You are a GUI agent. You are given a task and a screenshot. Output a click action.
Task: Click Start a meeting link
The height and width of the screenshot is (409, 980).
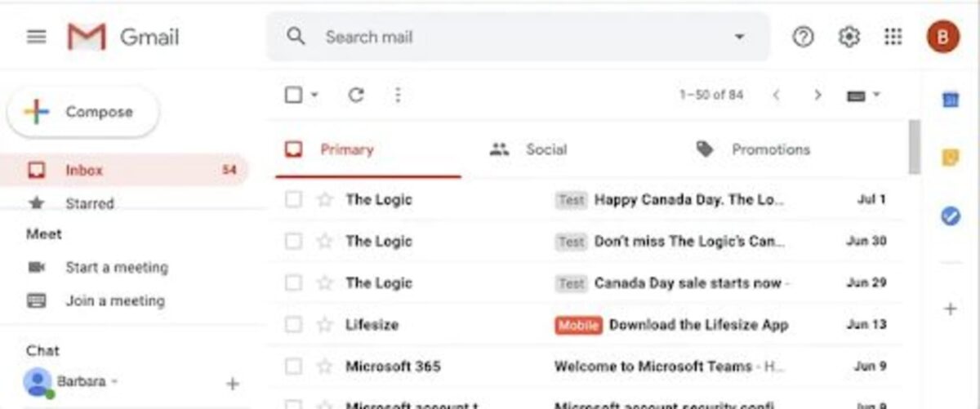(116, 267)
